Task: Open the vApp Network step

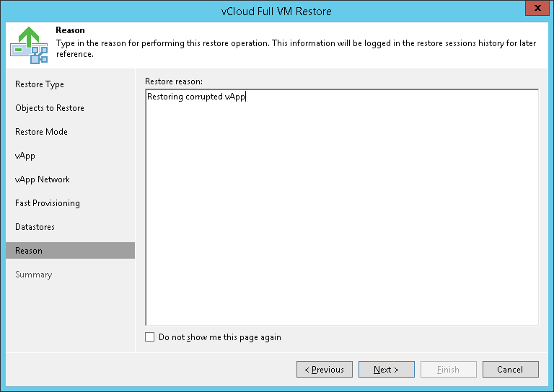Action: pyautogui.click(x=43, y=179)
